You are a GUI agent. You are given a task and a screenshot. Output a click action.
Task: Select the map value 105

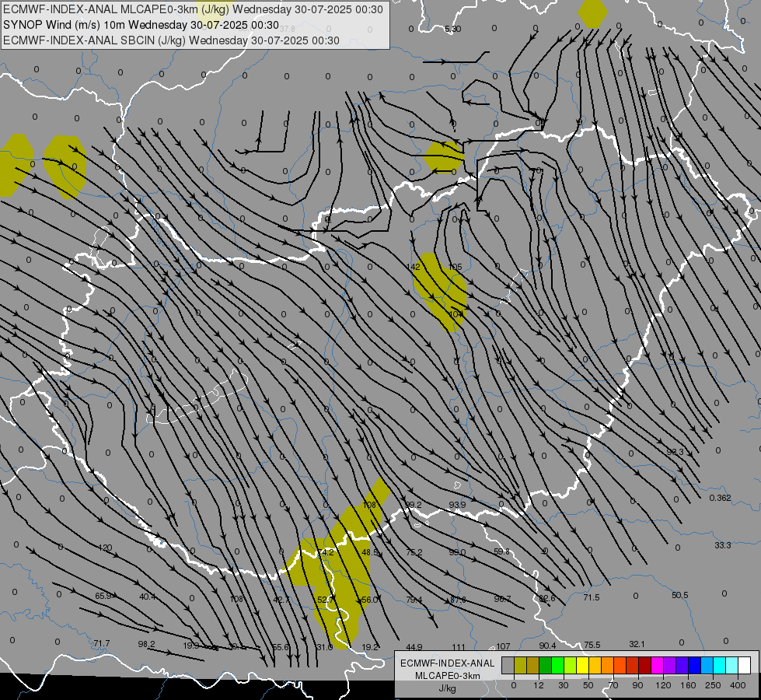click(456, 267)
